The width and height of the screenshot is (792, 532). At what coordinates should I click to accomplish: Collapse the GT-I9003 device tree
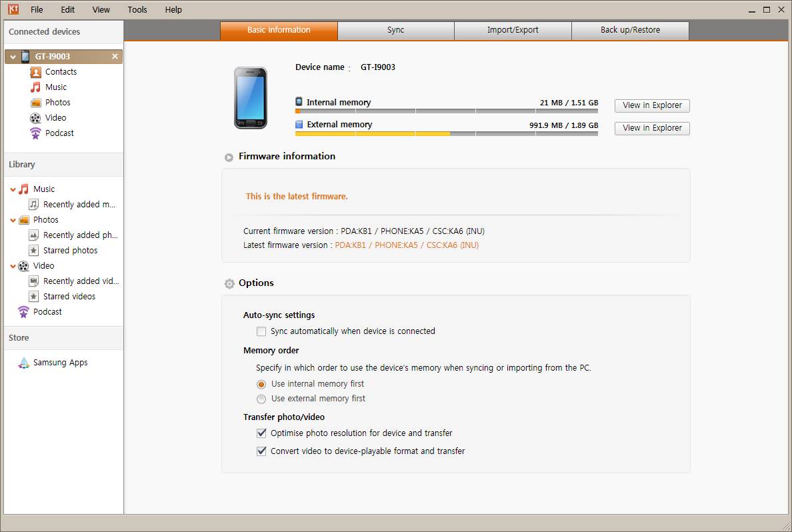tap(13, 57)
